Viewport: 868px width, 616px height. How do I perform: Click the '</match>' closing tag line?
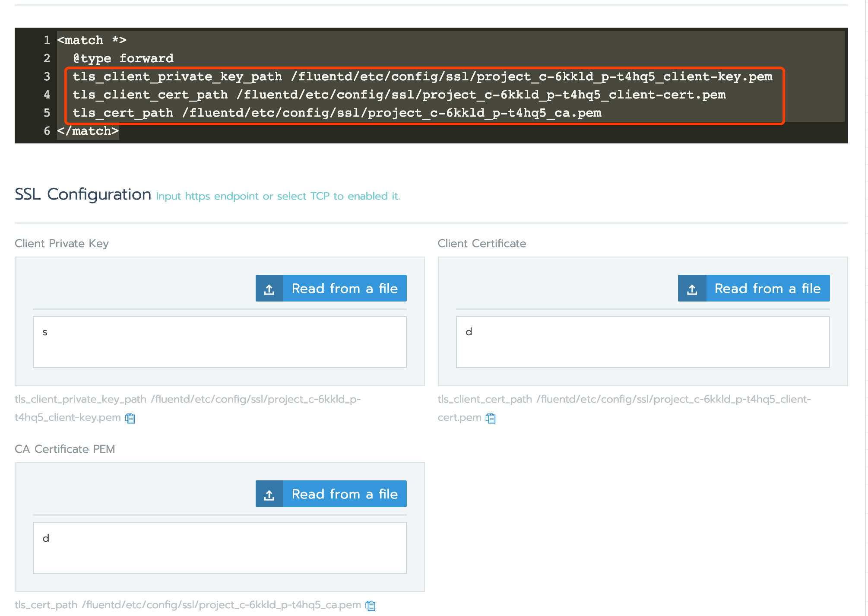click(88, 131)
